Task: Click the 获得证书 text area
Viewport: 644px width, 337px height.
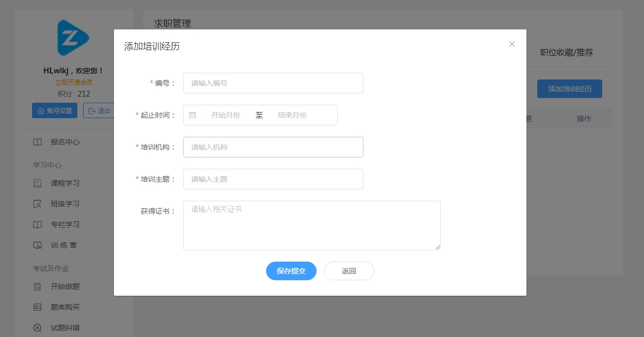Action: pyautogui.click(x=312, y=226)
